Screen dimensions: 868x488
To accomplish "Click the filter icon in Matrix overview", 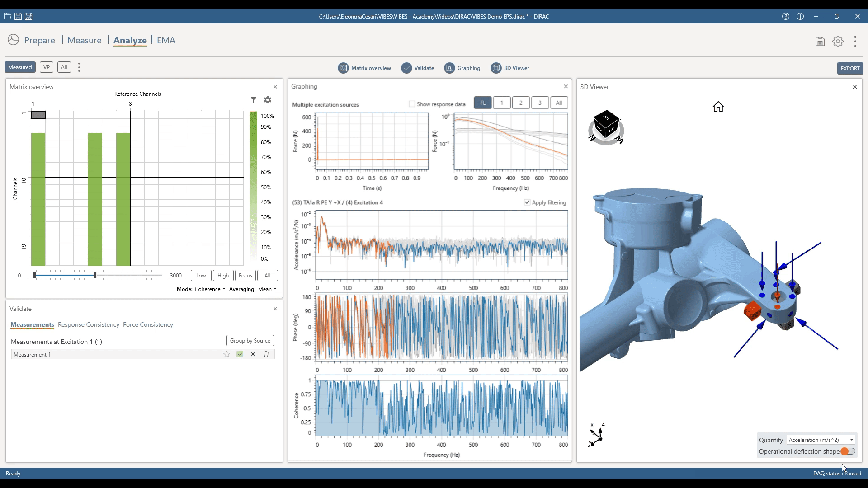I will pyautogui.click(x=254, y=100).
